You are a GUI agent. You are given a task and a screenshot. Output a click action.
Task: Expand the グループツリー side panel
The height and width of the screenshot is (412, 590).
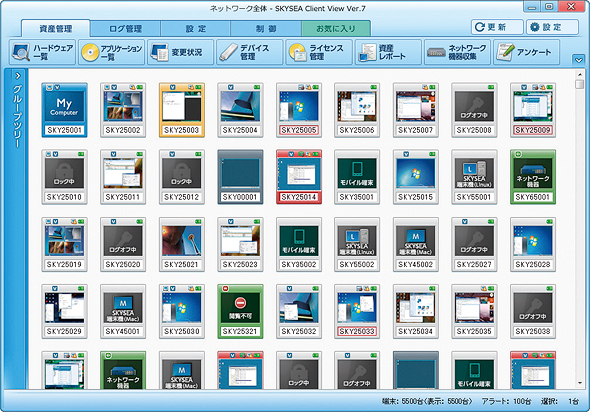pyautogui.click(x=17, y=76)
